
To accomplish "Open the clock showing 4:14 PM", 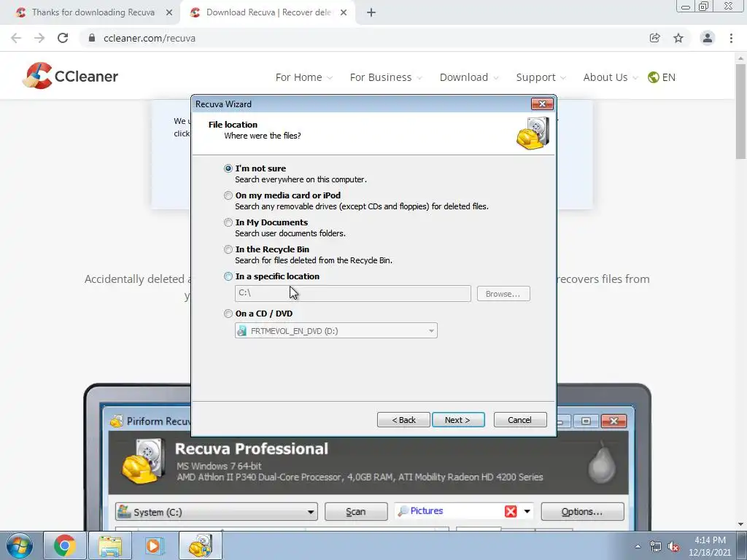I will click(710, 546).
